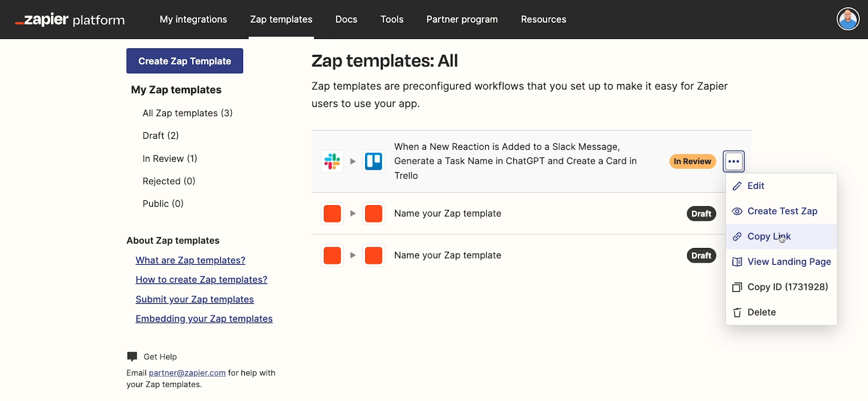
Task: Open Embedding your Zap templates link
Action: (204, 319)
